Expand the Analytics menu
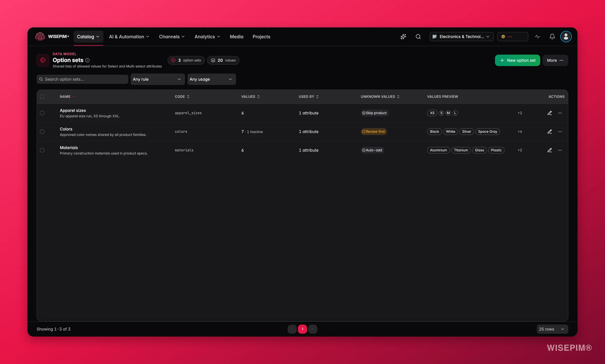Image resolution: width=605 pixels, height=364 pixels. (x=207, y=37)
